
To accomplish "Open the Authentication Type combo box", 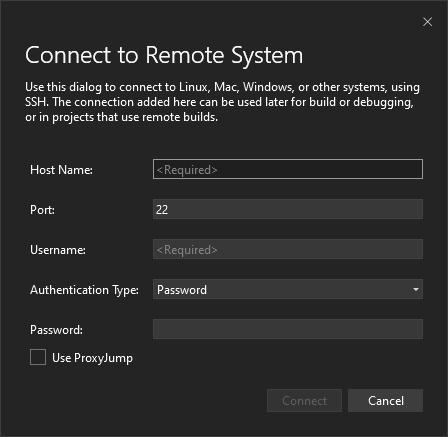I will [288, 289].
